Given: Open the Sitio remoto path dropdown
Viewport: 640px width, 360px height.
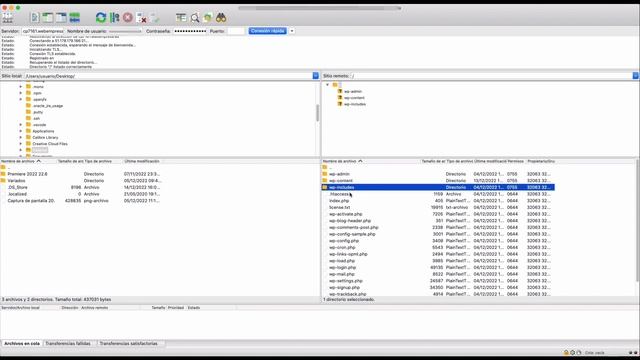Looking at the screenshot, I should (636, 76).
